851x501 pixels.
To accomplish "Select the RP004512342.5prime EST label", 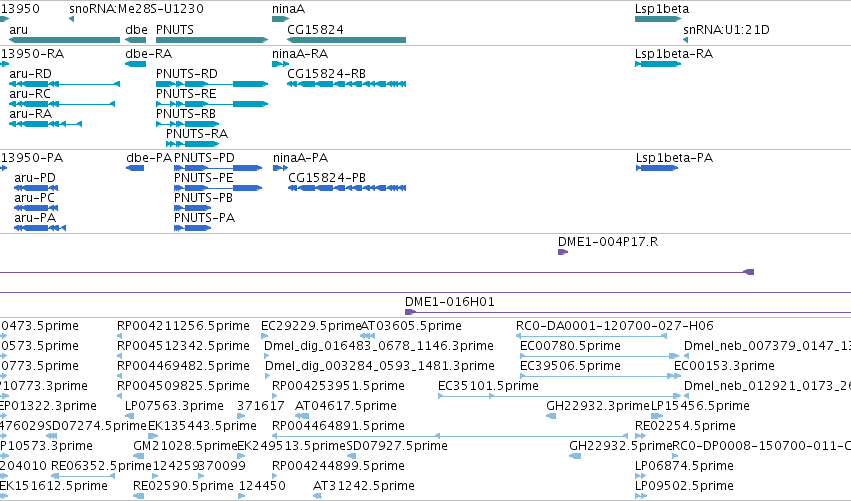I will (183, 346).
